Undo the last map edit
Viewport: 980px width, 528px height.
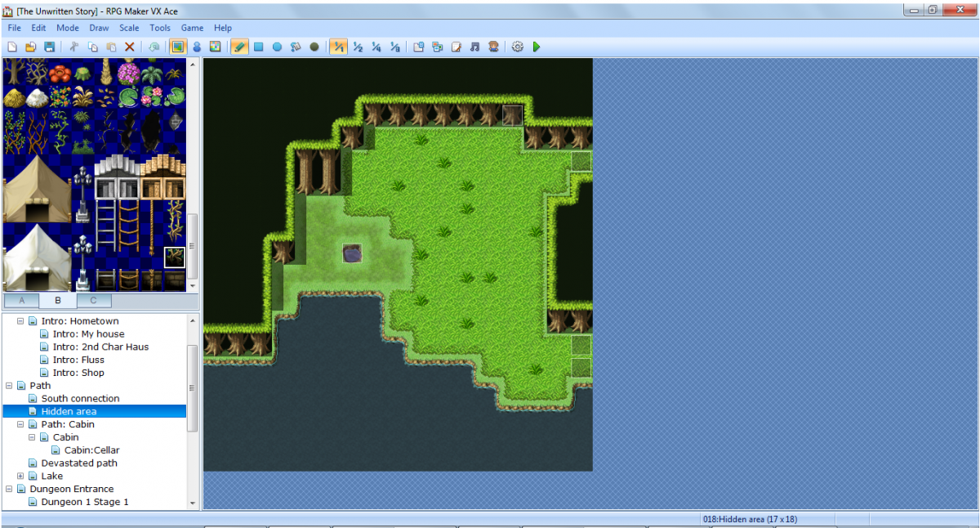(x=154, y=47)
